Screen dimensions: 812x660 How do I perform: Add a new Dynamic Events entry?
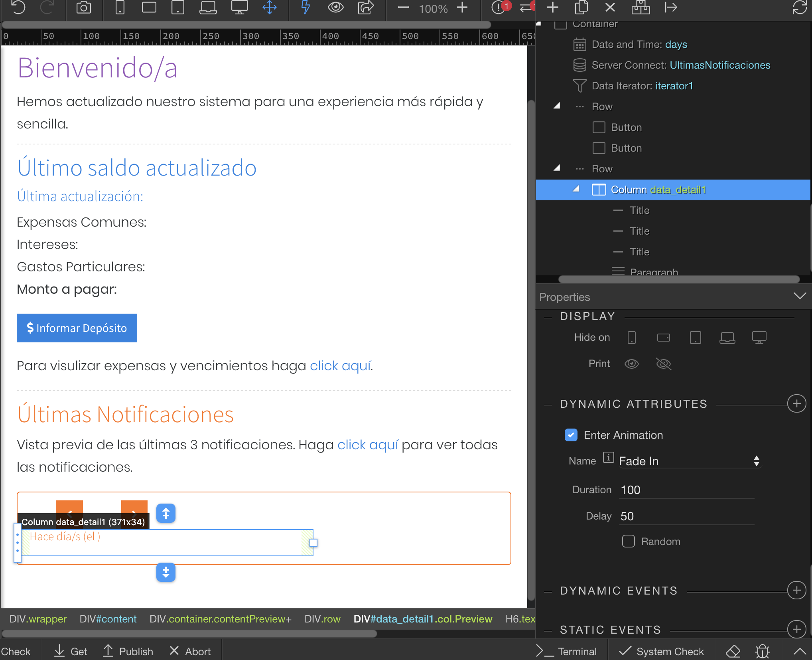tap(796, 590)
